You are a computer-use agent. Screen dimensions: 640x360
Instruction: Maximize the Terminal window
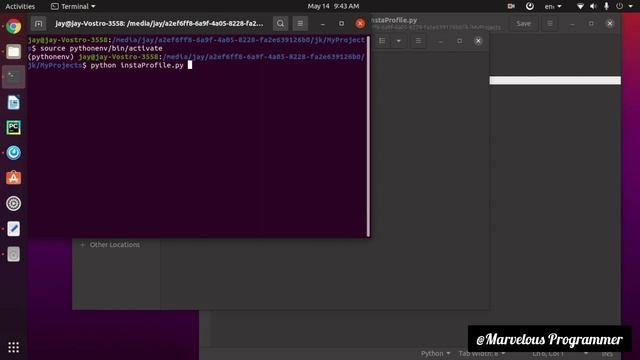click(x=341, y=24)
